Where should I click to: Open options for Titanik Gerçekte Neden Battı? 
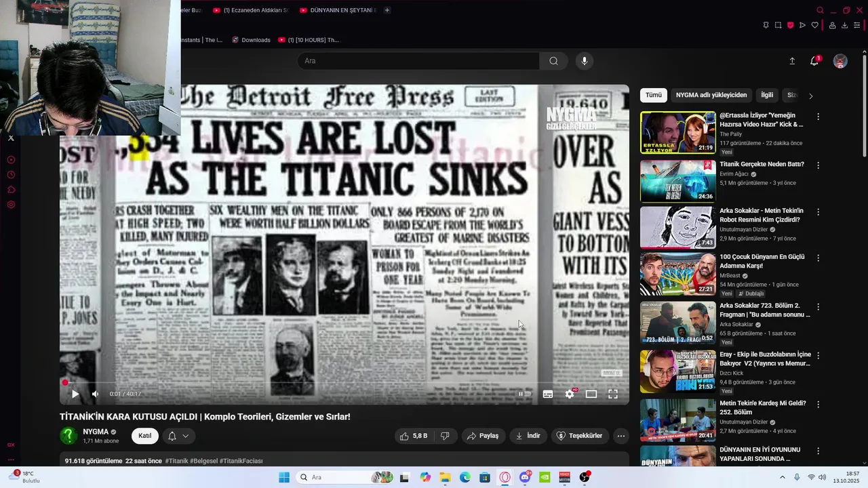point(818,165)
